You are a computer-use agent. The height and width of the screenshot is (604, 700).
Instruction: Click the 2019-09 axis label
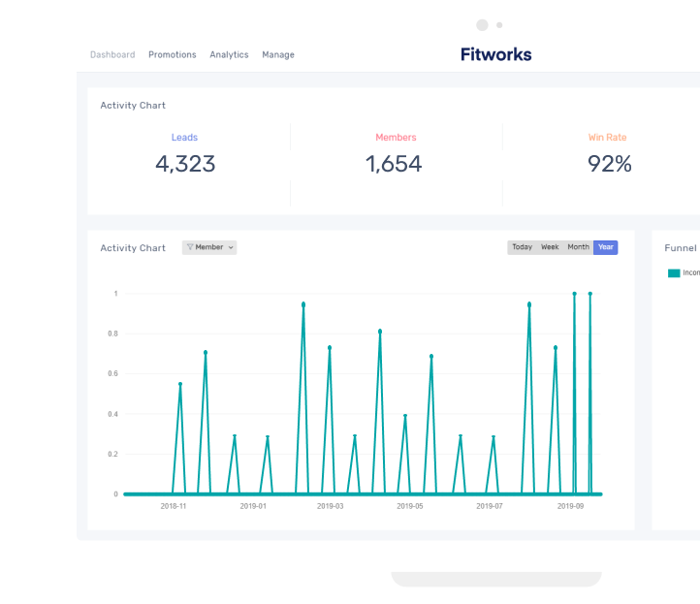coord(570,506)
